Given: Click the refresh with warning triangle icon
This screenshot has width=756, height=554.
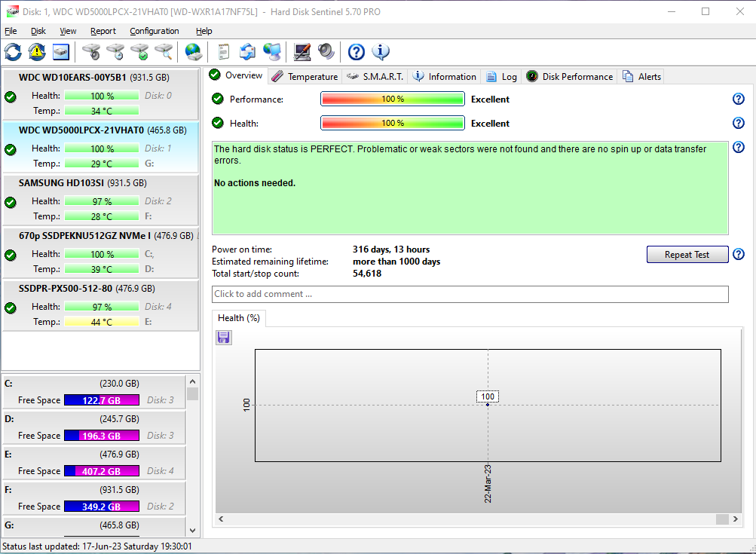Looking at the screenshot, I should coord(37,51).
